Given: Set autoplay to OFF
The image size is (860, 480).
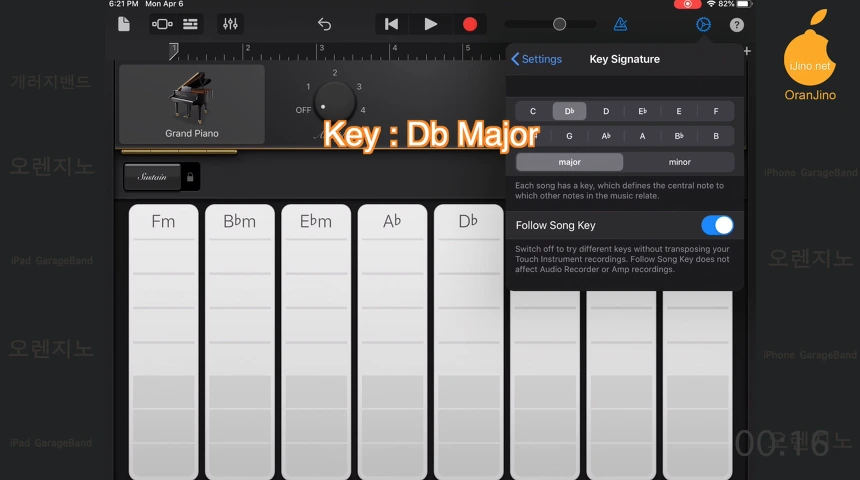Looking at the screenshot, I should 303,110.
